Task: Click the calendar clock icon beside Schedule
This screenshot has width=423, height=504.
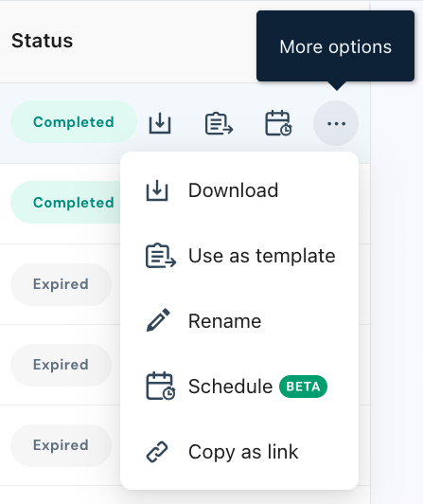Action: 160,386
